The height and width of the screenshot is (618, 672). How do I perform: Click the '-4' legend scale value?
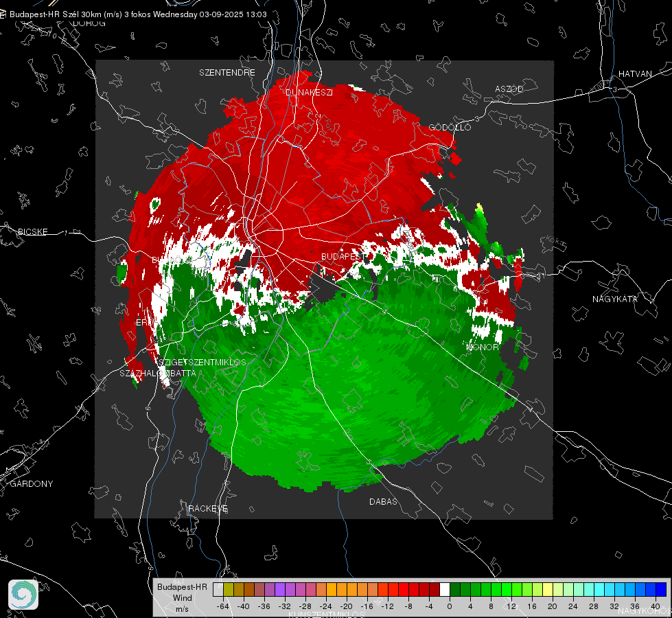click(429, 606)
